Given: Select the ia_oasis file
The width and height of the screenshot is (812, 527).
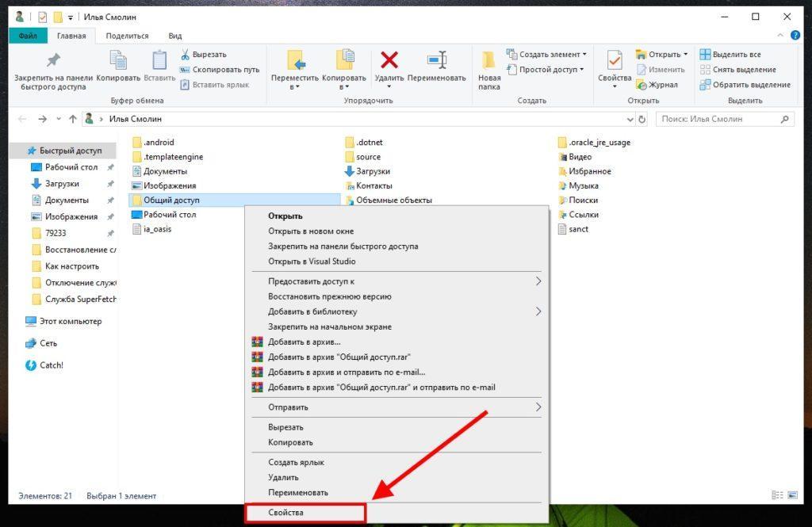Looking at the screenshot, I should (151, 229).
